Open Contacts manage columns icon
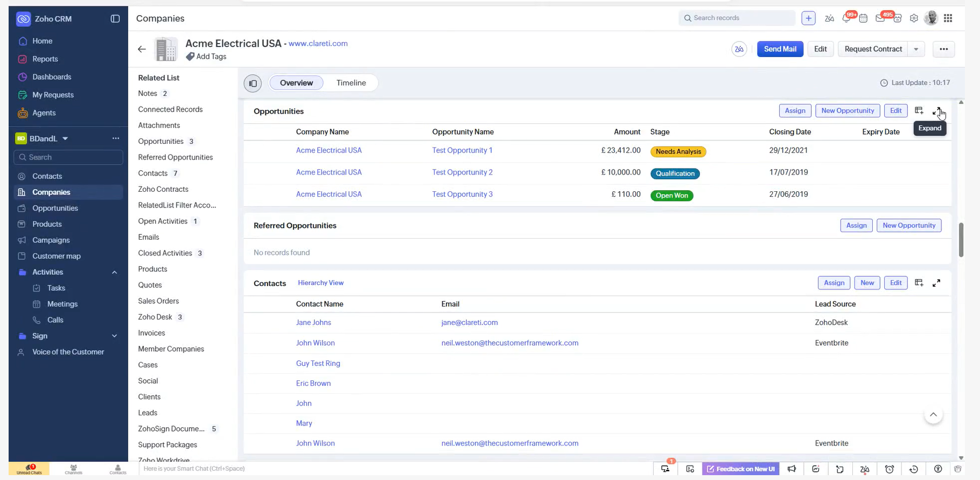Screen dimensions: 980x480 (x=919, y=283)
